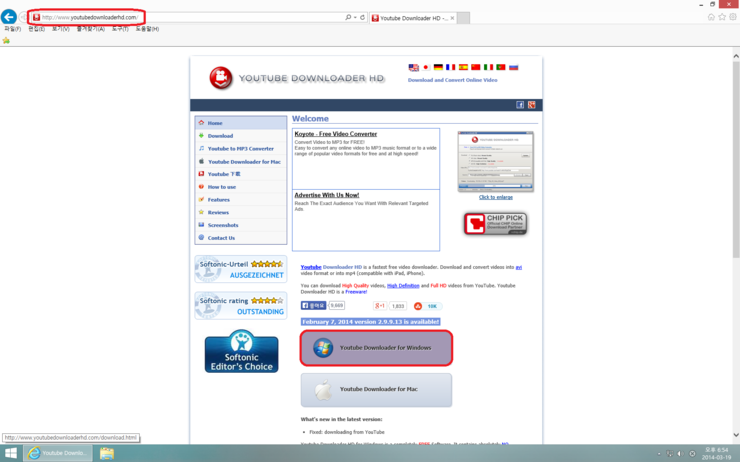Switch language with the Japanese flag
Image resolution: width=740 pixels, height=462 pixels.
click(x=426, y=67)
